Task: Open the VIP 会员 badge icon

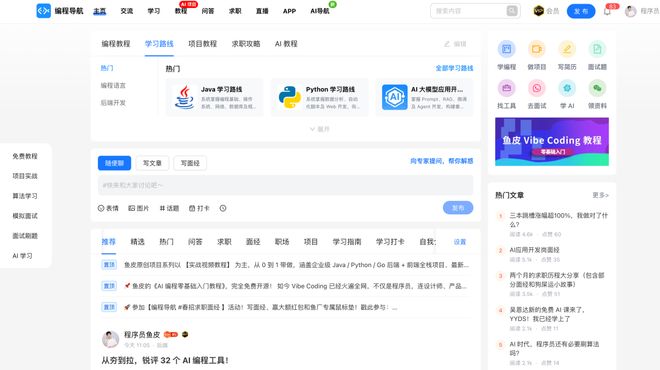Action: pos(538,11)
